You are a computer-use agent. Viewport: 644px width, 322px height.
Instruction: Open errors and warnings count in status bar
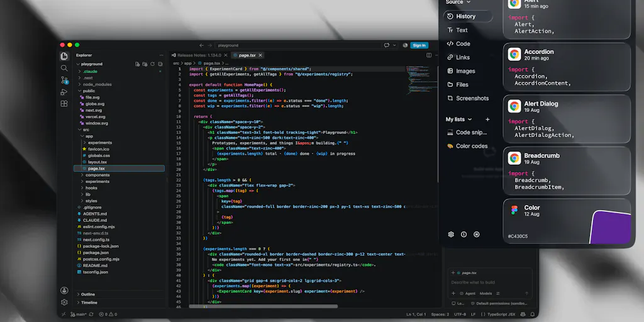[x=107, y=314]
